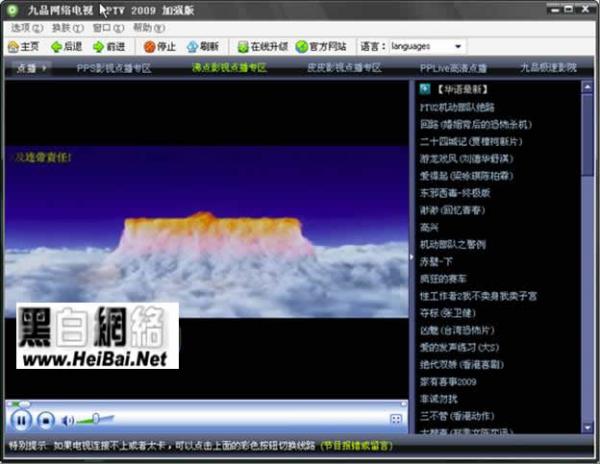
Task: Play 凶魅 (台湾恐怖片)
Action: pyautogui.click(x=457, y=330)
